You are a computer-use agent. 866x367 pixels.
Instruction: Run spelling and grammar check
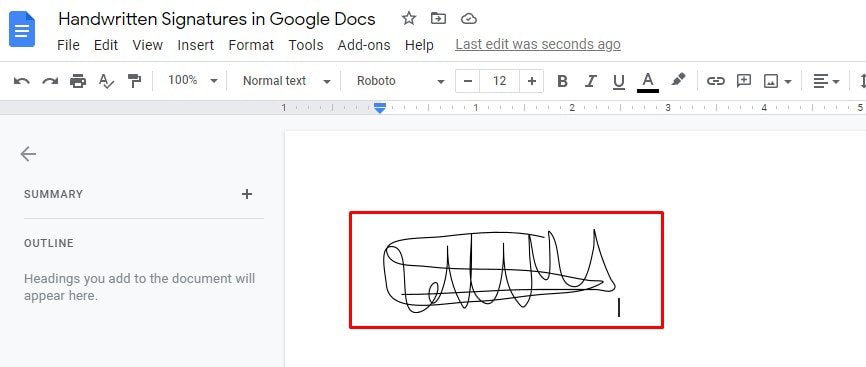coord(106,81)
